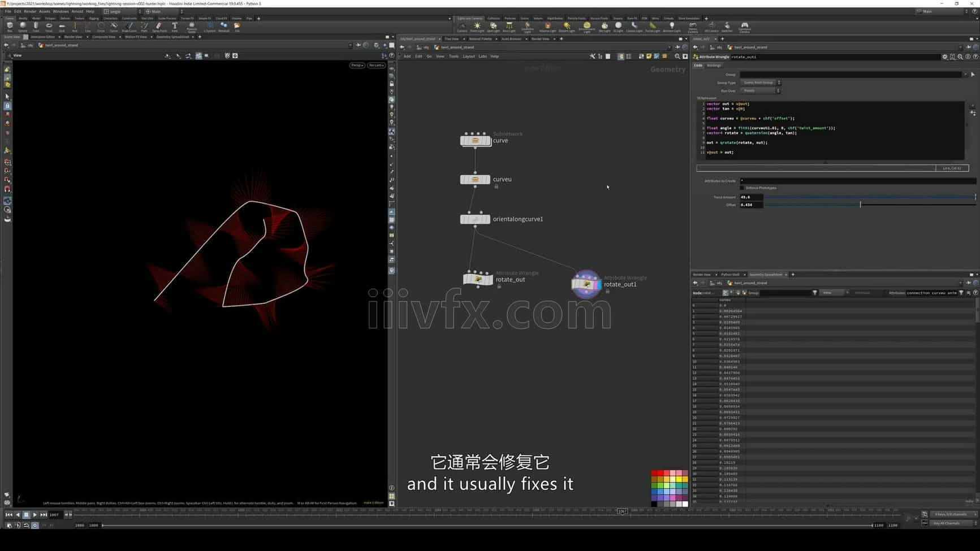Select the orientalongcurve1 node
Viewport: 980px width, 551px height.
474,219
